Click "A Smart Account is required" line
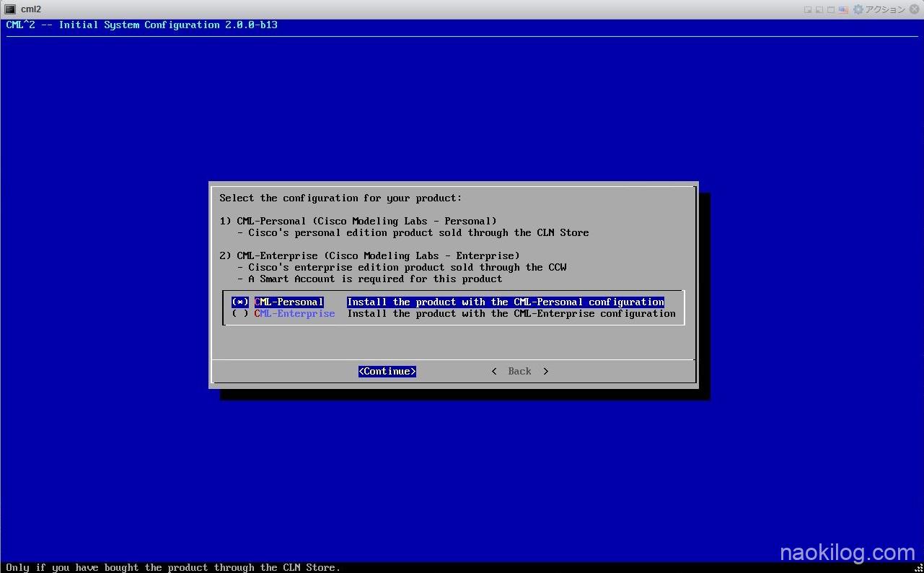 point(369,279)
